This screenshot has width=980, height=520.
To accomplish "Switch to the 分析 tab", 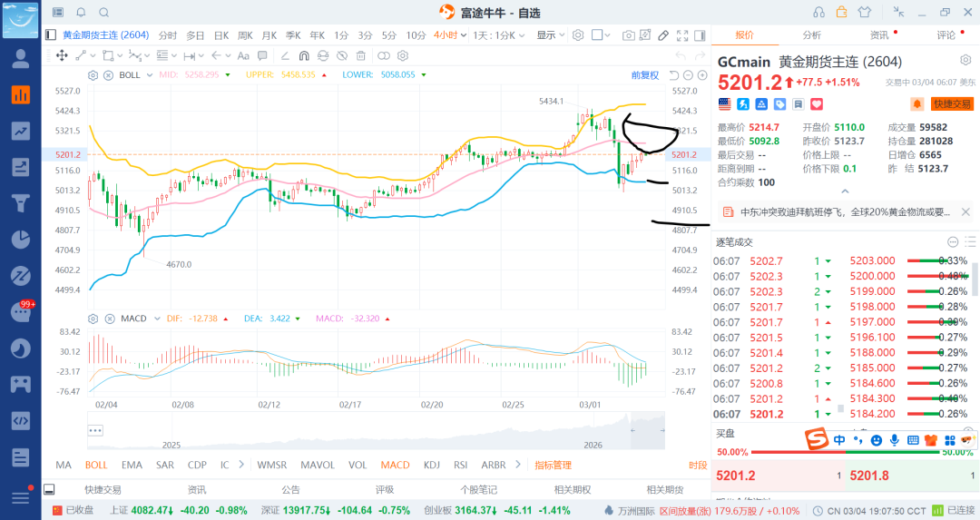I will pyautogui.click(x=812, y=35).
